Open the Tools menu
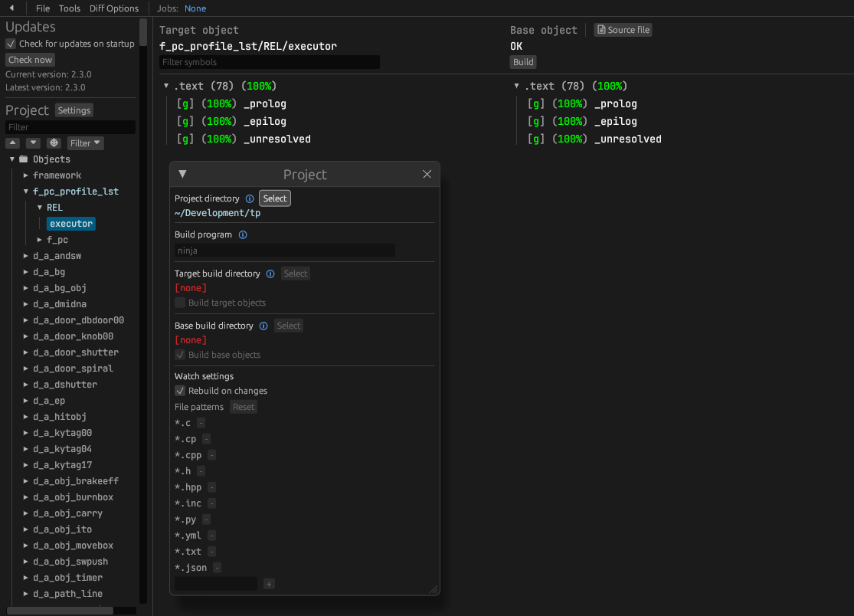Screen dimensions: 854x616 [x=69, y=8]
